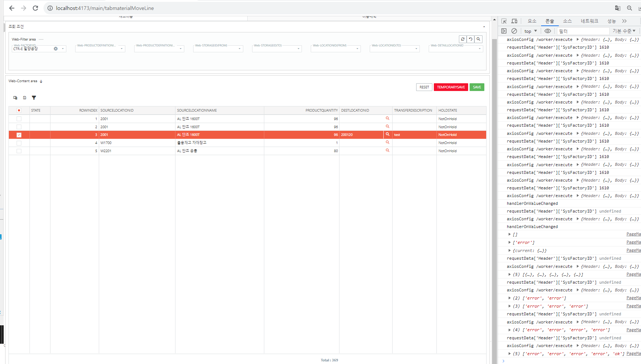Switch to DevTools 요소 tab
The image size is (641, 364).
532,21
